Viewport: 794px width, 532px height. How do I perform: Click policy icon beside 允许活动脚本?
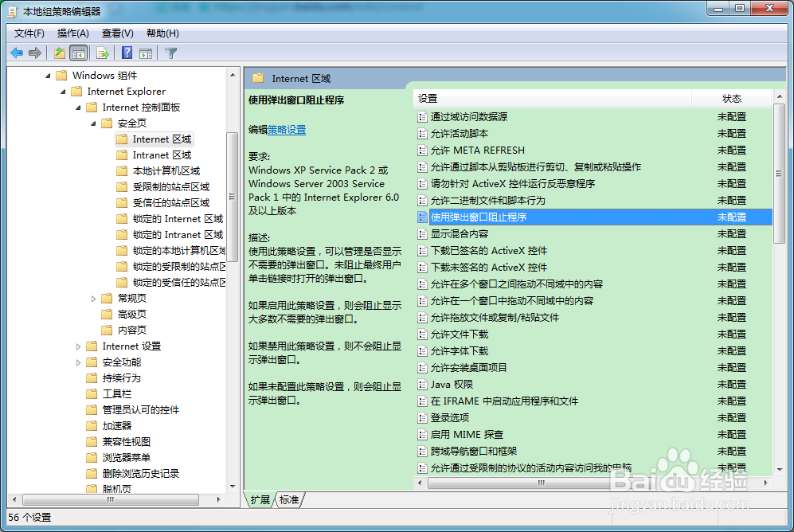422,134
